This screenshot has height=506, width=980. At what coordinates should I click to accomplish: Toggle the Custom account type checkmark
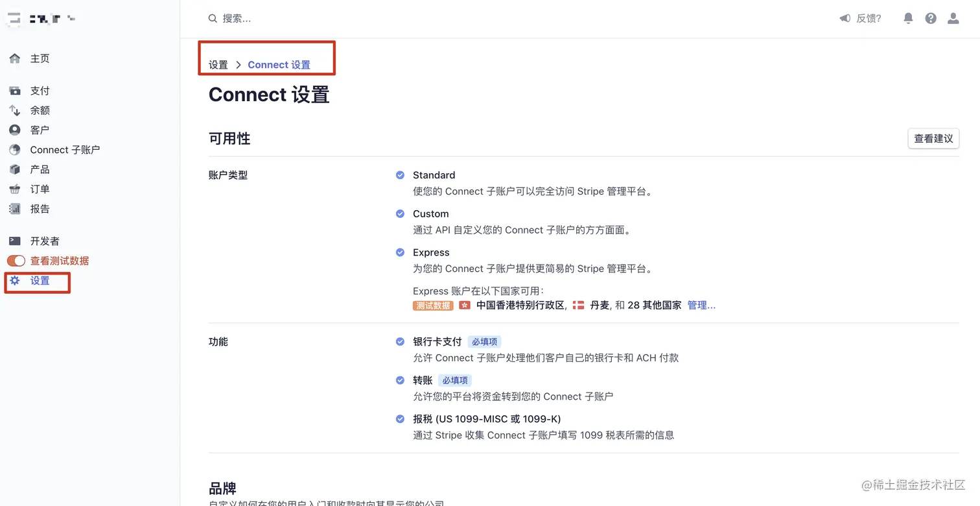coord(400,213)
